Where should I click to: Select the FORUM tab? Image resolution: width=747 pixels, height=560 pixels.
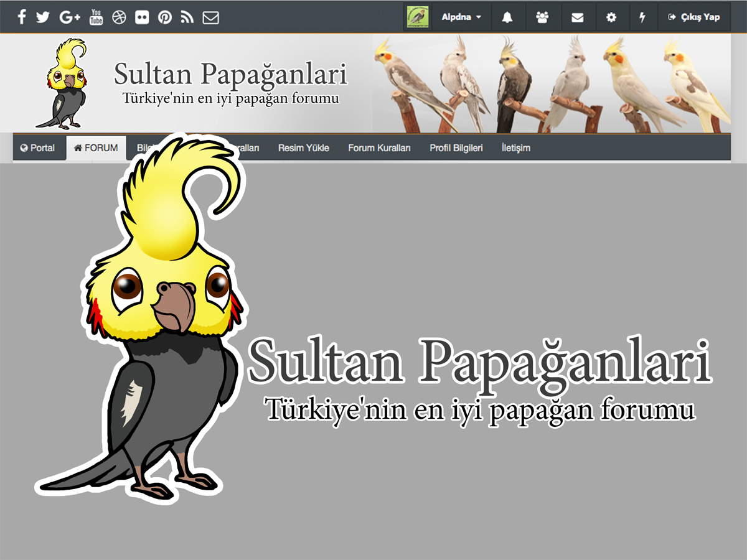click(x=96, y=148)
